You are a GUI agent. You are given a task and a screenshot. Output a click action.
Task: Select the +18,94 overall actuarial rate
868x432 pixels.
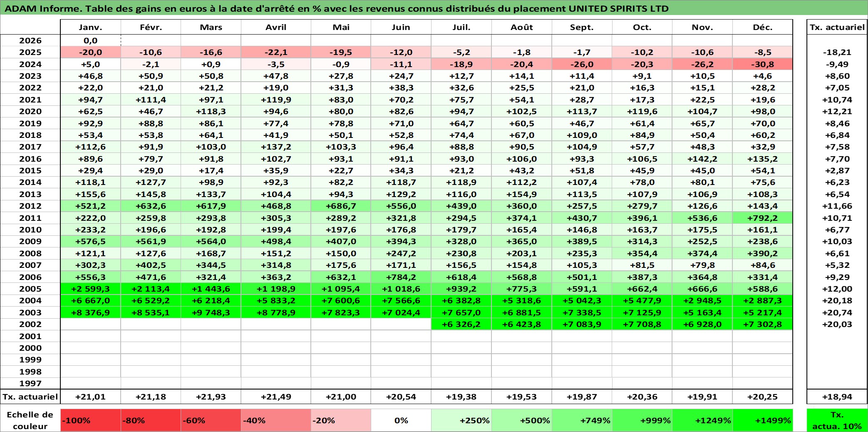click(837, 397)
